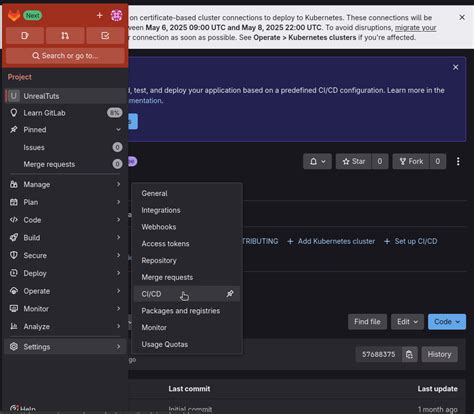Click the Learn GitLab lightbulb icon
Screen dimensions: 474x414
(x=14, y=113)
